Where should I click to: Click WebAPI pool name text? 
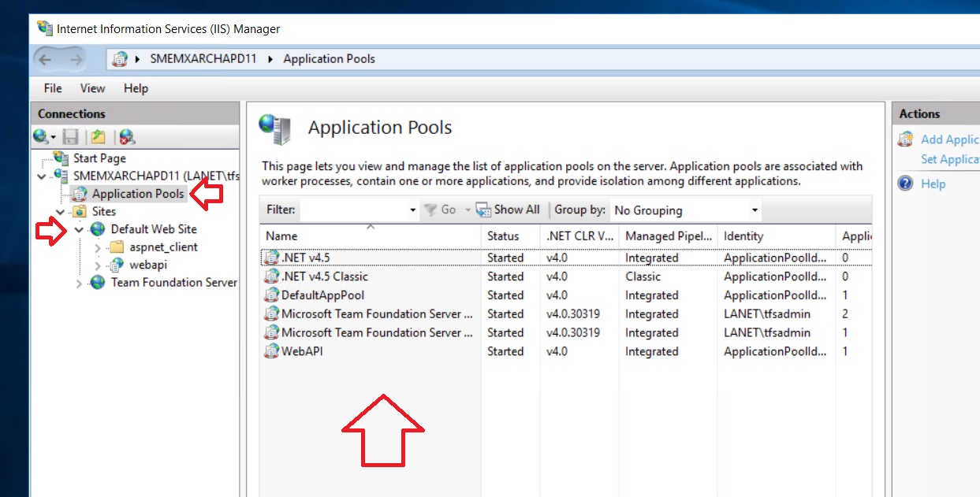pos(302,351)
